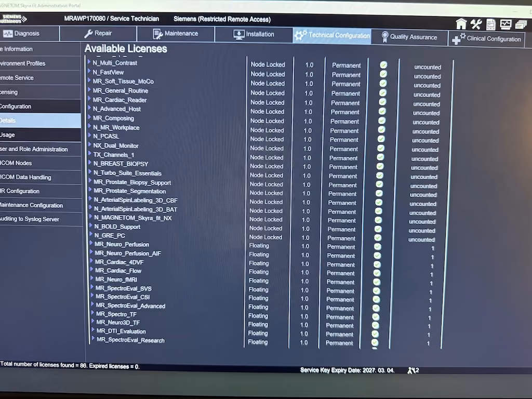Click the Siemens Healthineers logo
This screenshot has height=399, width=532.
tap(13, 19)
